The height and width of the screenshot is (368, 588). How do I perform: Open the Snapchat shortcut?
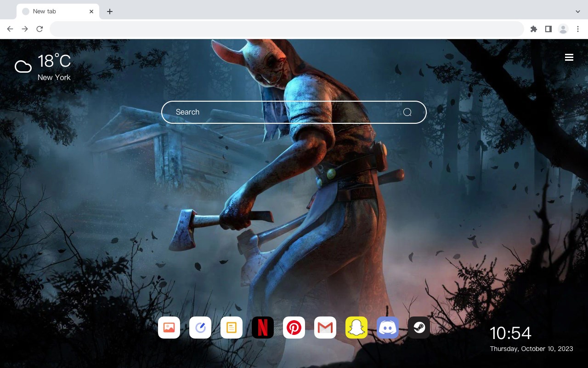[356, 328]
